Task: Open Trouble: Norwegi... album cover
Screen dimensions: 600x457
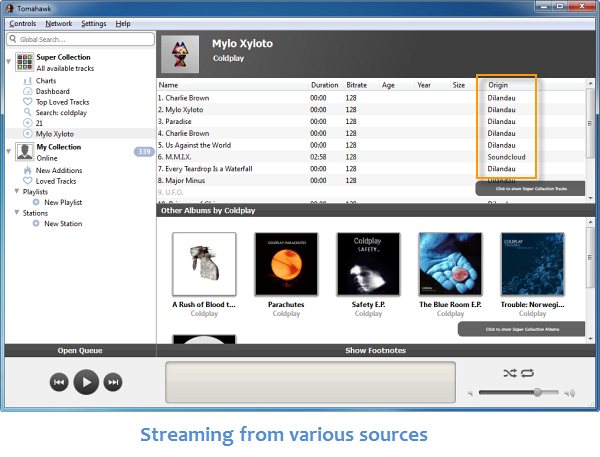Action: pyautogui.click(x=533, y=264)
